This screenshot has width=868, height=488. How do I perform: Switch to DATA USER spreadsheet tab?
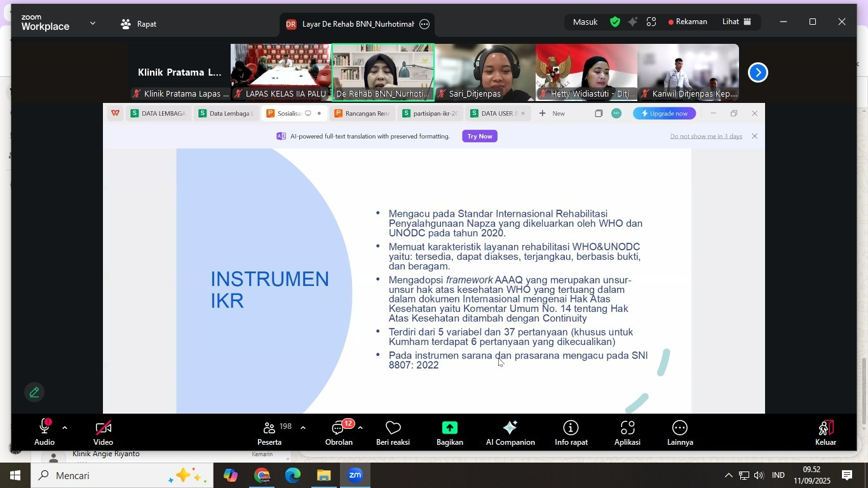click(498, 114)
